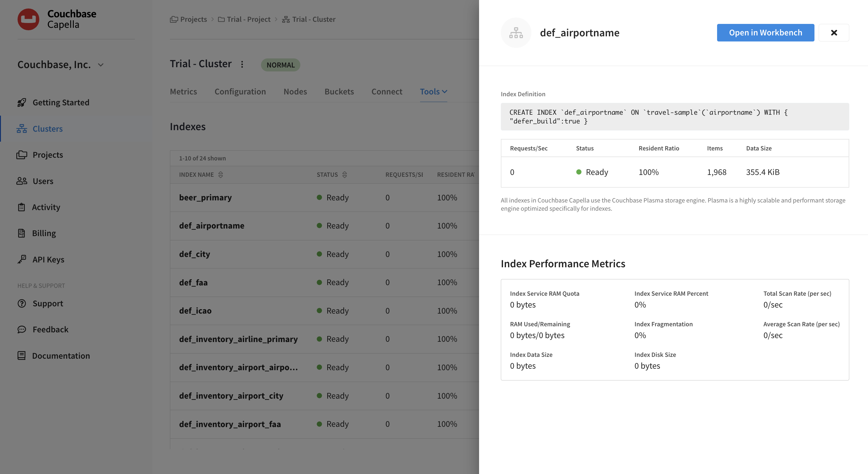Click the Getting Started rocket icon

21,103
